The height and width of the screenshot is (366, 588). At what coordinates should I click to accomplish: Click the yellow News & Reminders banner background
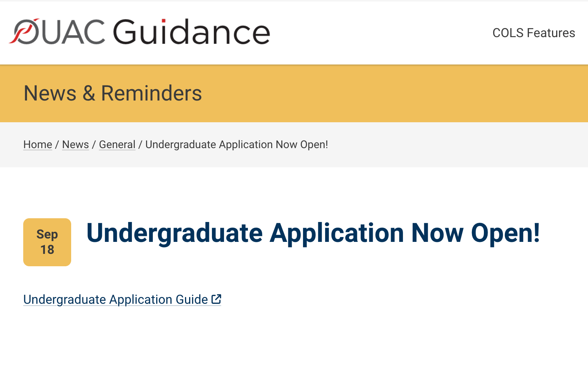pos(375,93)
